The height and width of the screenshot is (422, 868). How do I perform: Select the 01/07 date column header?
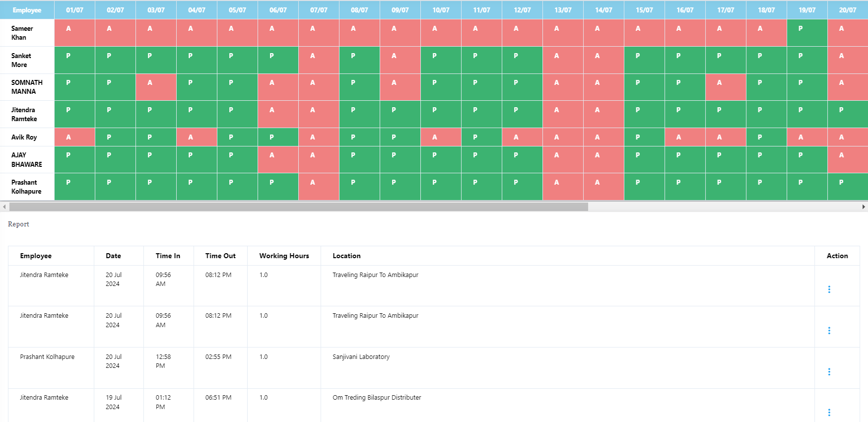tap(74, 10)
